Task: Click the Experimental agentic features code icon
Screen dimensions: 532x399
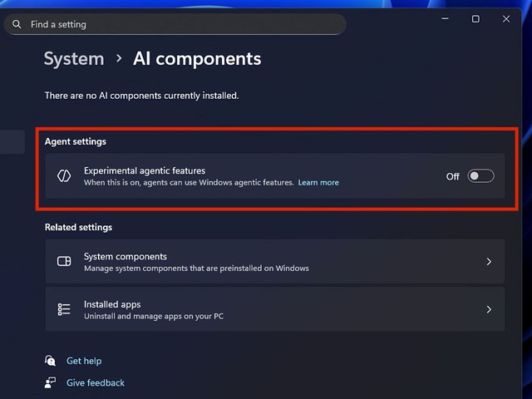Action: pos(64,175)
